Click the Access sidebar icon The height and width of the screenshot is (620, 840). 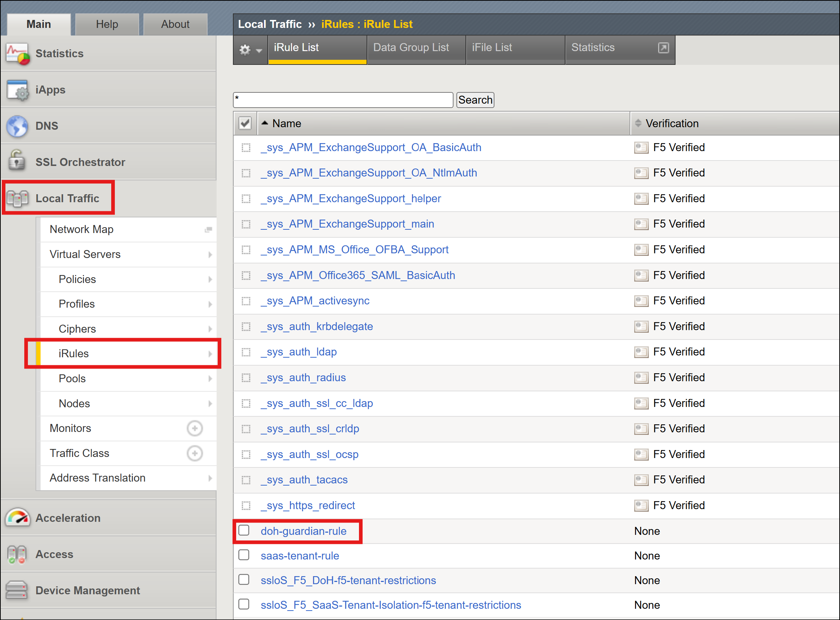click(17, 554)
